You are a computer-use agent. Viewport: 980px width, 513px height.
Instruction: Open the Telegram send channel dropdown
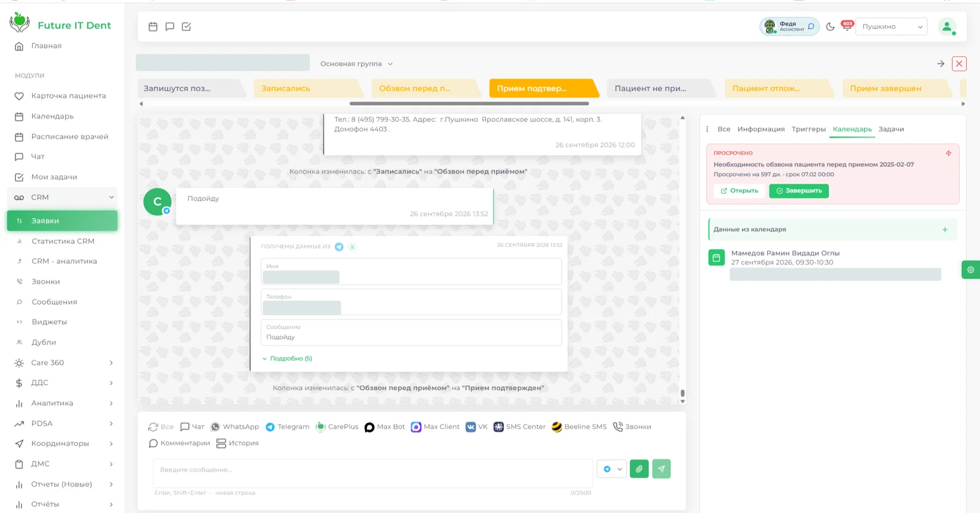coord(612,469)
